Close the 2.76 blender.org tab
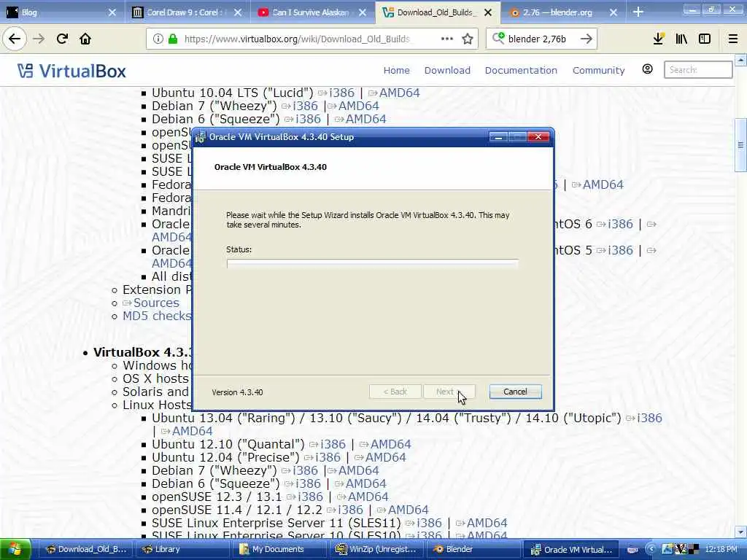The height and width of the screenshot is (560, 747). (613, 13)
